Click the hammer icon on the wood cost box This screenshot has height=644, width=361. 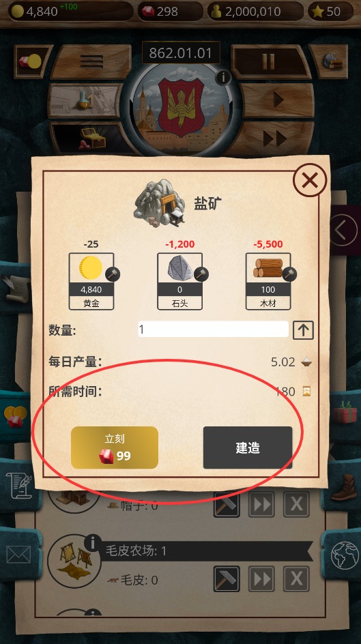(289, 274)
